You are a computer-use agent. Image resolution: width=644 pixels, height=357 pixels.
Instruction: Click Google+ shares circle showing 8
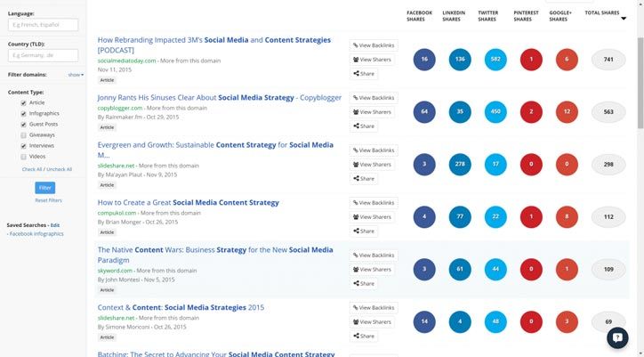(567, 216)
